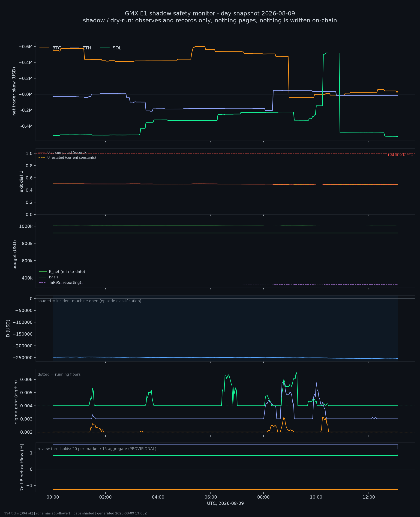This screenshot has height=517, width=420.
Task: Click the 'shadow / dry-run' subtitle line
Action: pyautogui.click(x=210, y=20)
